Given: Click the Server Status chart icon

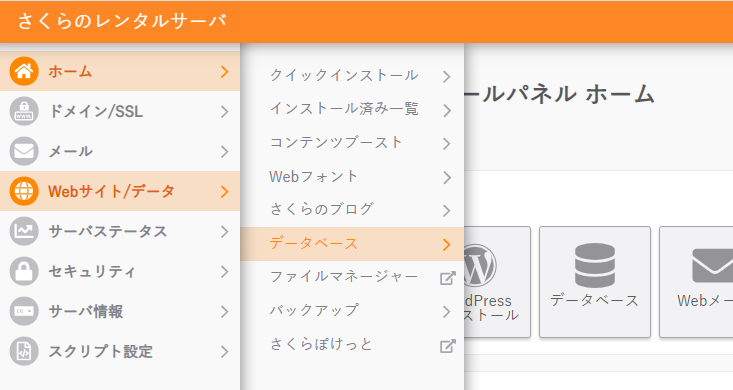Looking at the screenshot, I should pos(24,231).
